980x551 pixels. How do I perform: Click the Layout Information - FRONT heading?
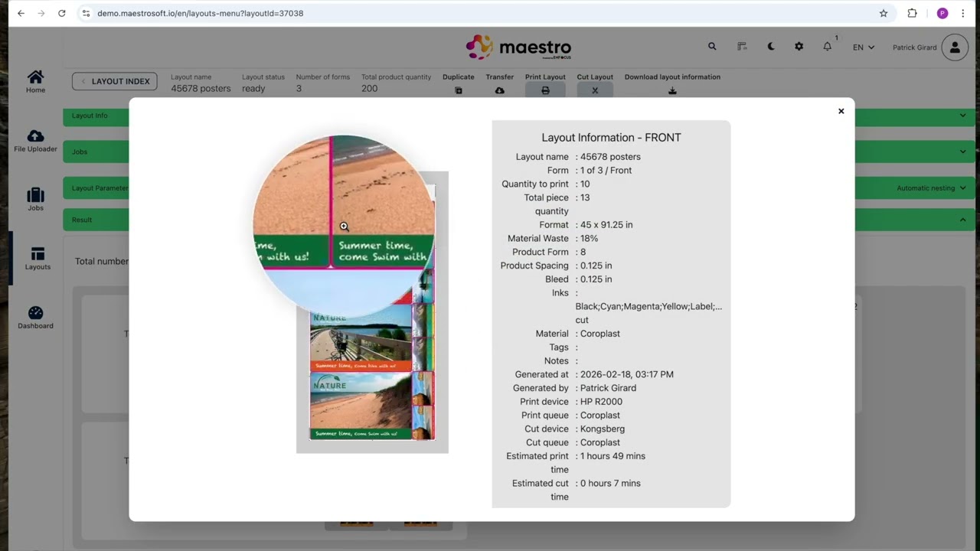[611, 138]
